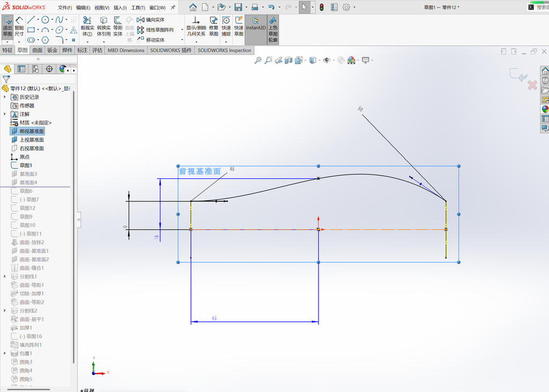The image size is (549, 392).
Task: Select the Arc sketch tool
Action: (45, 30)
